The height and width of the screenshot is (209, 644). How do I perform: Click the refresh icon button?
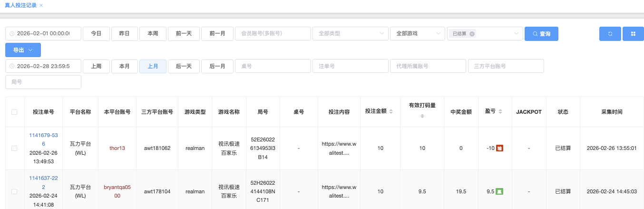click(x=610, y=34)
